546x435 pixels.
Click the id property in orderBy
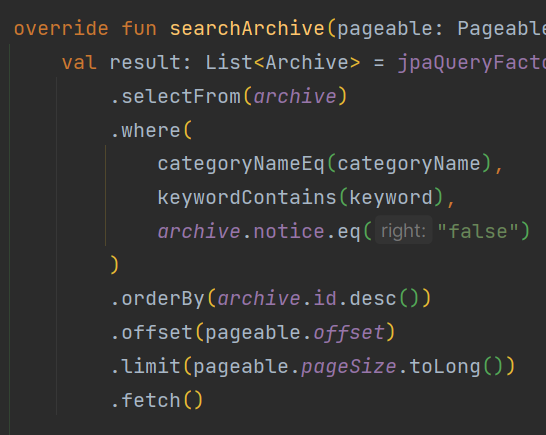[x=325, y=299]
